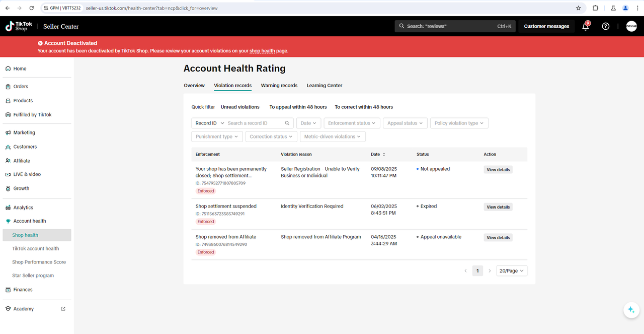Click the Affiliate icon in the sidebar
This screenshot has width=644, height=334.
click(8, 161)
